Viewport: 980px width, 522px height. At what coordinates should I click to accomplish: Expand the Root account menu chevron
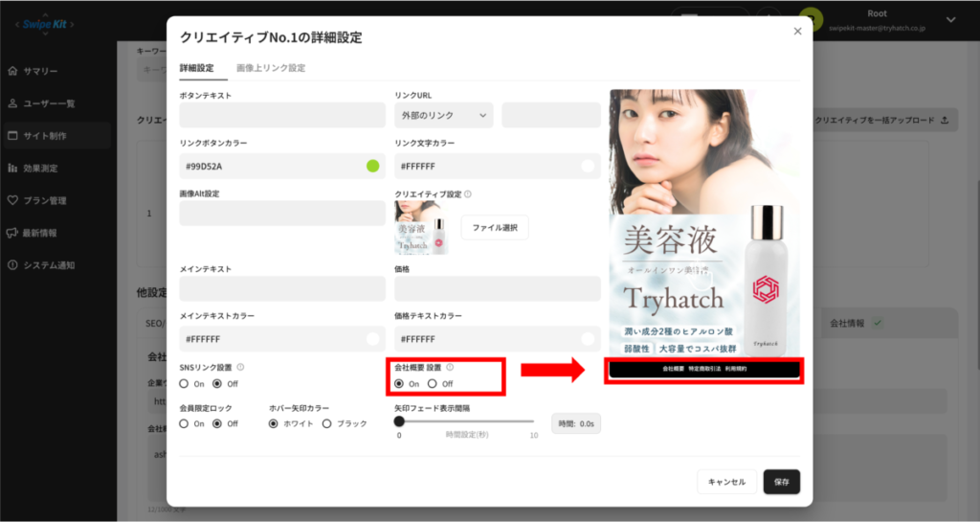(x=950, y=19)
